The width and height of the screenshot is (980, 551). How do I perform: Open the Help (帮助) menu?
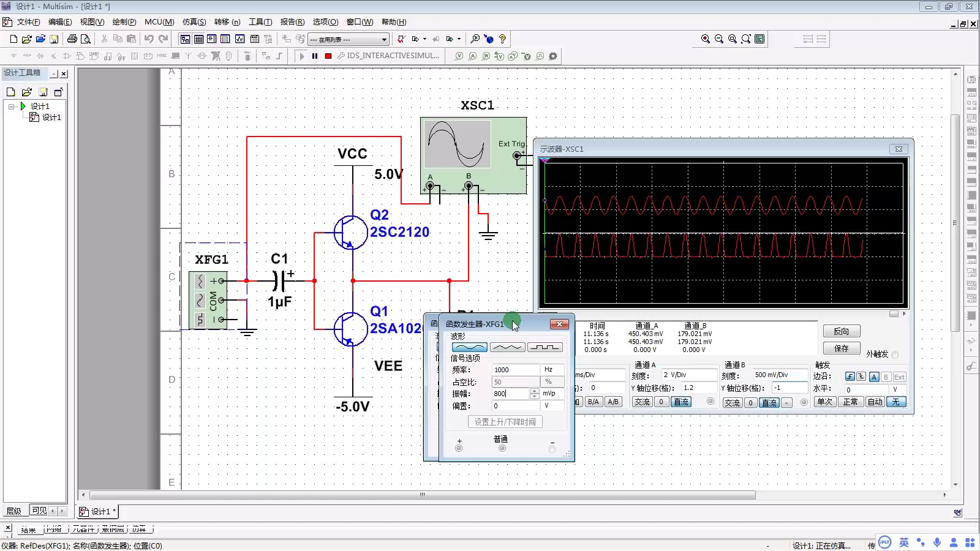394,22
